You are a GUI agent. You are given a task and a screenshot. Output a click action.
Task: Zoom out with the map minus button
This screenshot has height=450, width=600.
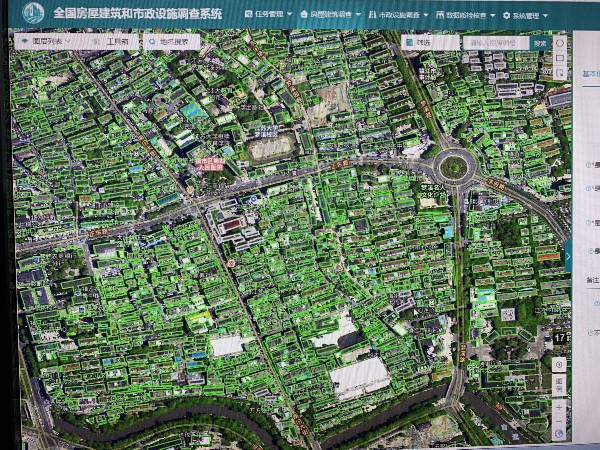[x=559, y=421]
